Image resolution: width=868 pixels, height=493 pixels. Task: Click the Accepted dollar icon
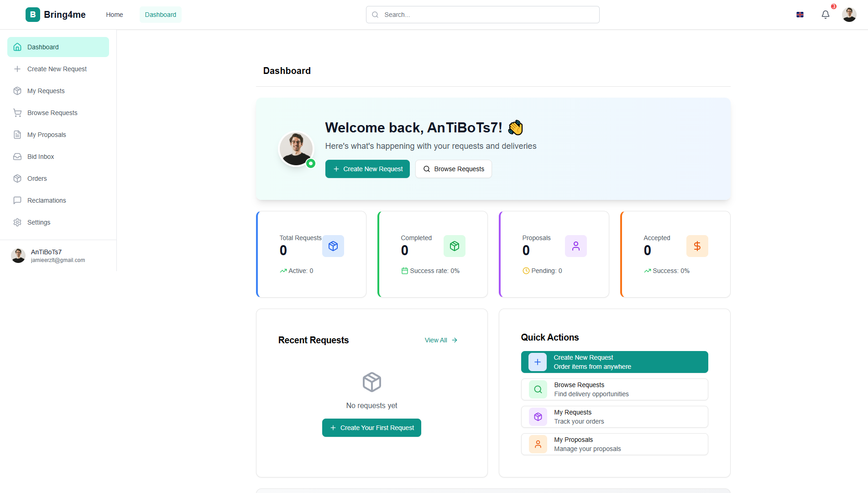coord(697,246)
